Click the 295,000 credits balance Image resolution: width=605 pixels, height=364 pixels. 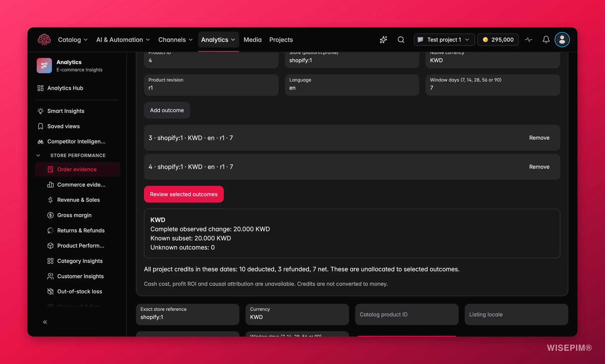pyautogui.click(x=498, y=40)
